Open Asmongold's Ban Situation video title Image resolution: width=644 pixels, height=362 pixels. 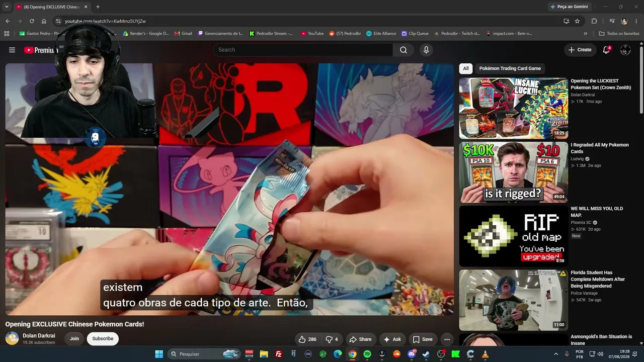click(x=601, y=340)
